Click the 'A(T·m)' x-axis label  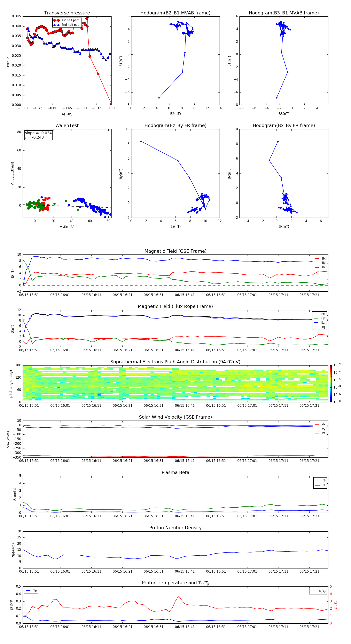pos(67,114)
